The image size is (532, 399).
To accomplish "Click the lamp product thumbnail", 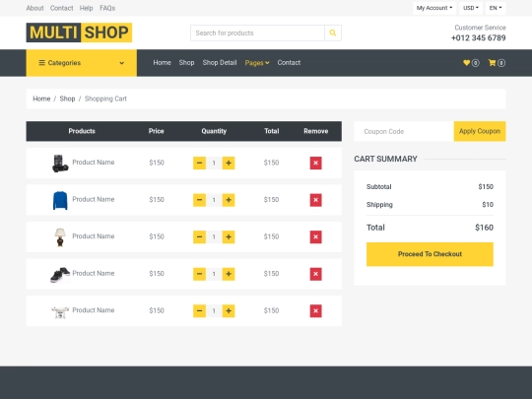I will click(60, 236).
